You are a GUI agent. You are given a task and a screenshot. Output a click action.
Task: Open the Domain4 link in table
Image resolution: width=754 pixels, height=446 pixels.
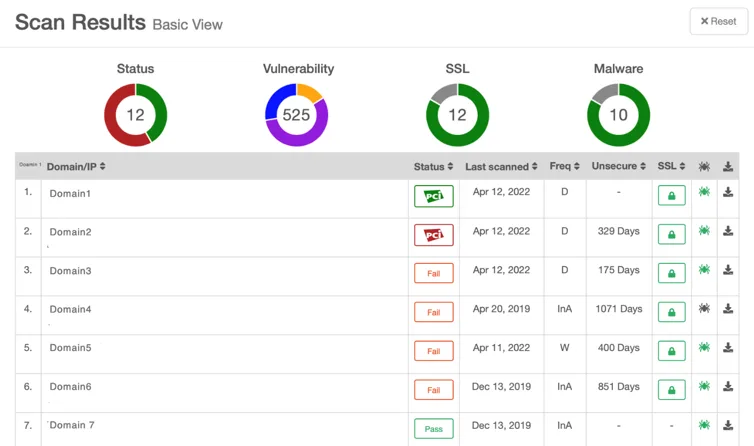[x=70, y=309]
